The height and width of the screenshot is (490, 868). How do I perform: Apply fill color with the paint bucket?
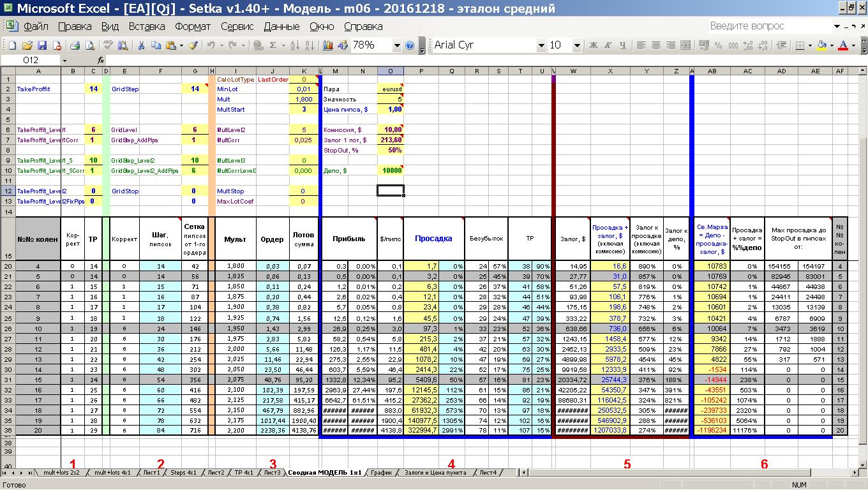[822, 45]
